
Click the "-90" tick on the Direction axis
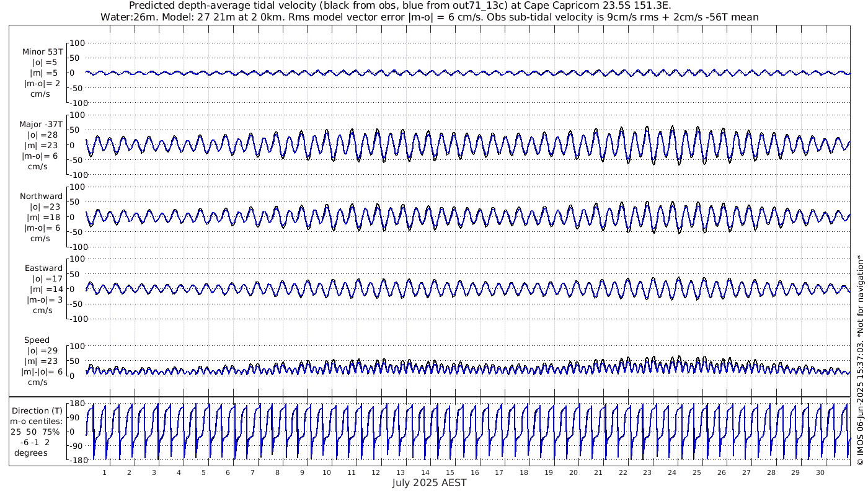point(77,446)
